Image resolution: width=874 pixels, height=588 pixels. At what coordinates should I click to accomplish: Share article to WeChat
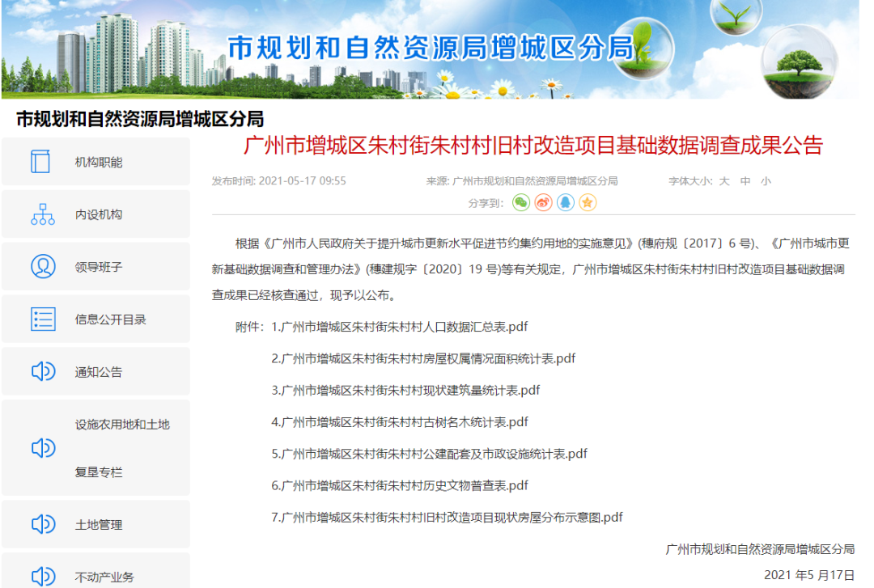pos(521,202)
